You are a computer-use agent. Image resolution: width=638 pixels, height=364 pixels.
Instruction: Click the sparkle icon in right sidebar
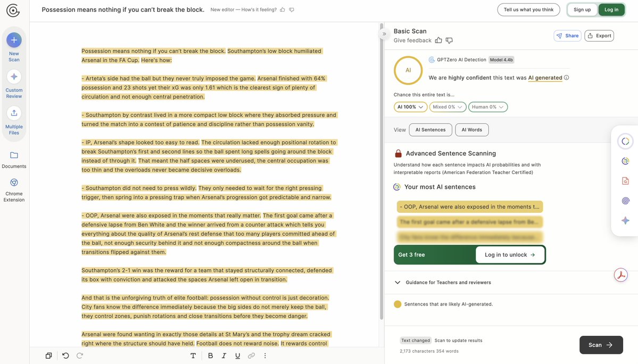click(625, 220)
